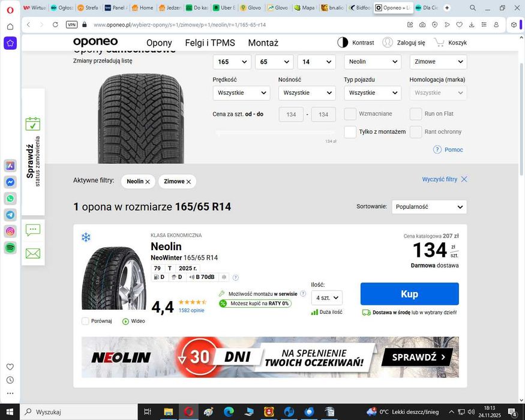Click the Sprawdź status zamówienia panel
This screenshot has height=420, width=525.
pyautogui.click(x=33, y=152)
